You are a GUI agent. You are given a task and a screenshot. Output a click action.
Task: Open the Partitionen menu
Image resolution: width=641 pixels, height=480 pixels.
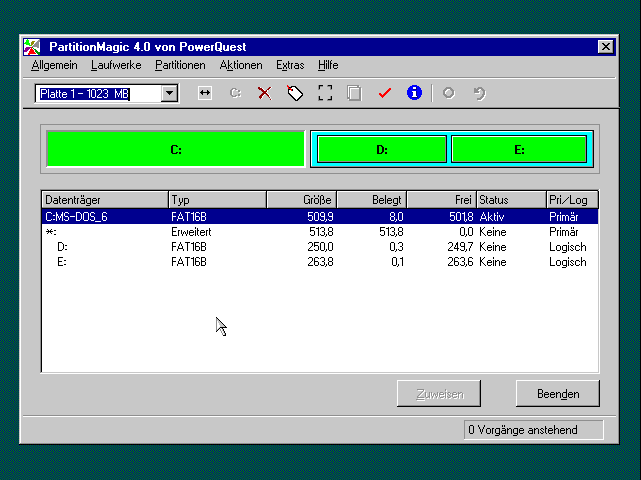point(180,65)
